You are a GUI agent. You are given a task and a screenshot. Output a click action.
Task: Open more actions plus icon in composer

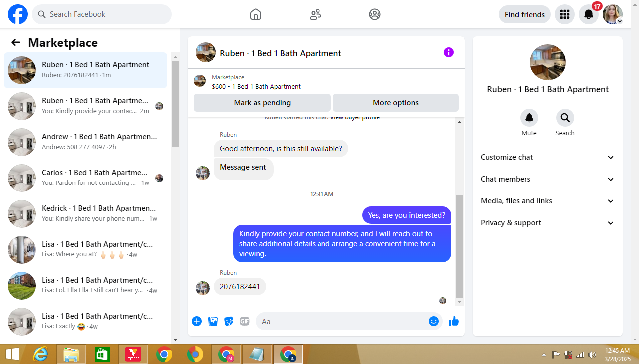point(197,321)
